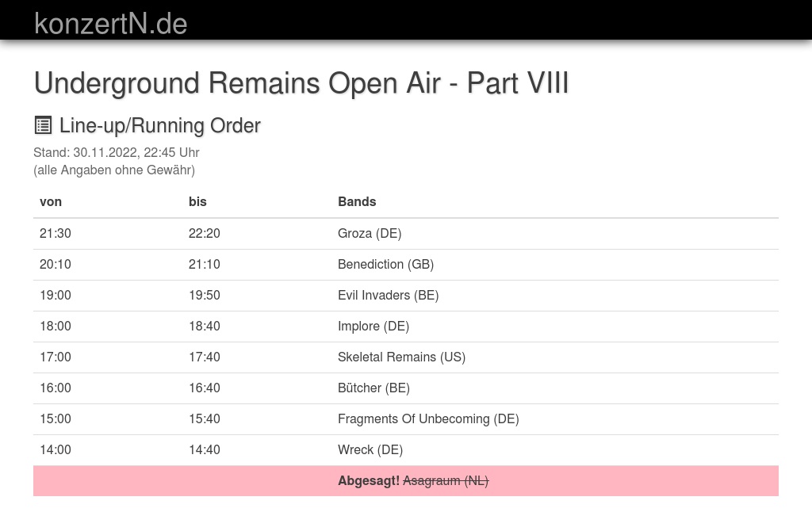Select the Groza (DE) band entry
The image size is (812, 512).
(370, 234)
